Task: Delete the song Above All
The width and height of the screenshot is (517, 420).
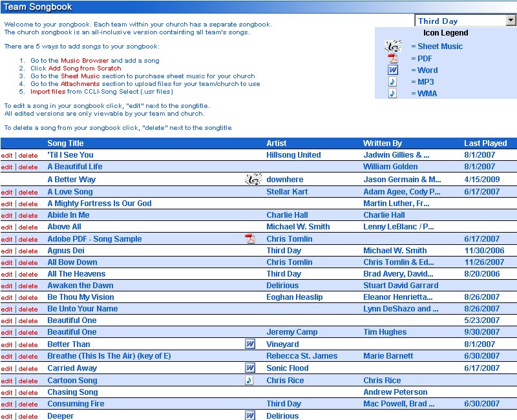Action: tap(28, 227)
